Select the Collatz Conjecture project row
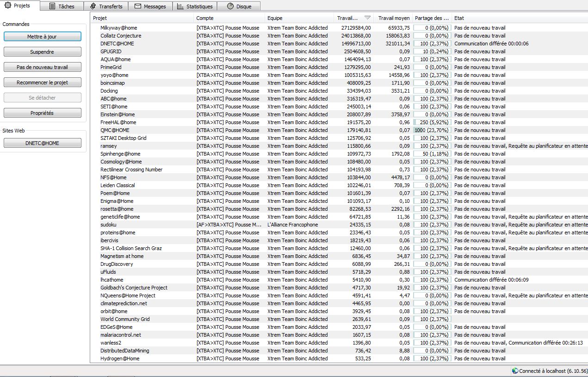The height and width of the screenshot is (377, 588). [339, 36]
